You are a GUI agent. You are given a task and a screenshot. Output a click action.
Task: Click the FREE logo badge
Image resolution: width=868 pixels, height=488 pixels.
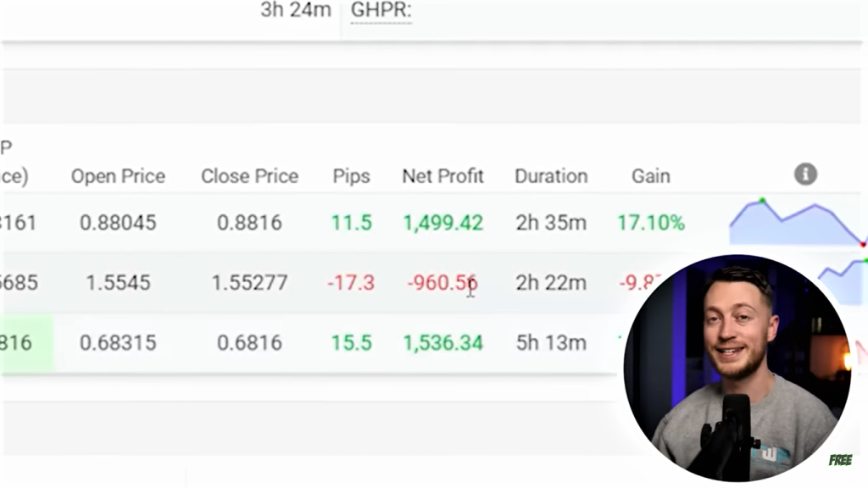840,460
